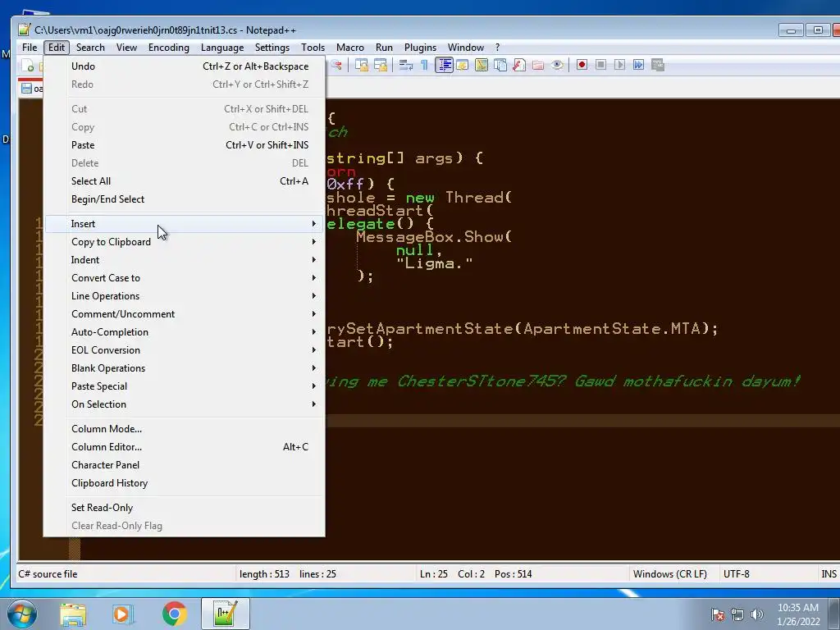Expand the Insert submenu
This screenshot has width=840, height=630.
185,224
